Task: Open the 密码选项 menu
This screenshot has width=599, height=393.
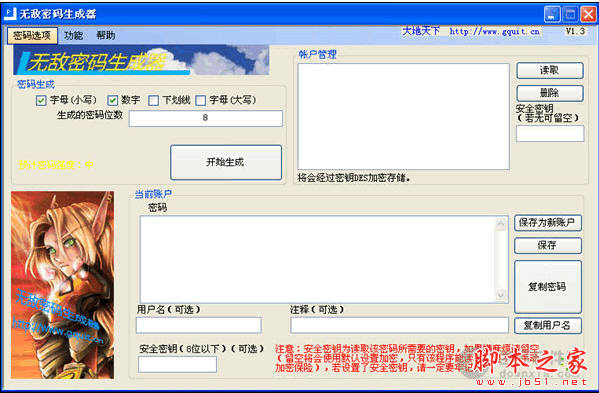Action: tap(32, 36)
